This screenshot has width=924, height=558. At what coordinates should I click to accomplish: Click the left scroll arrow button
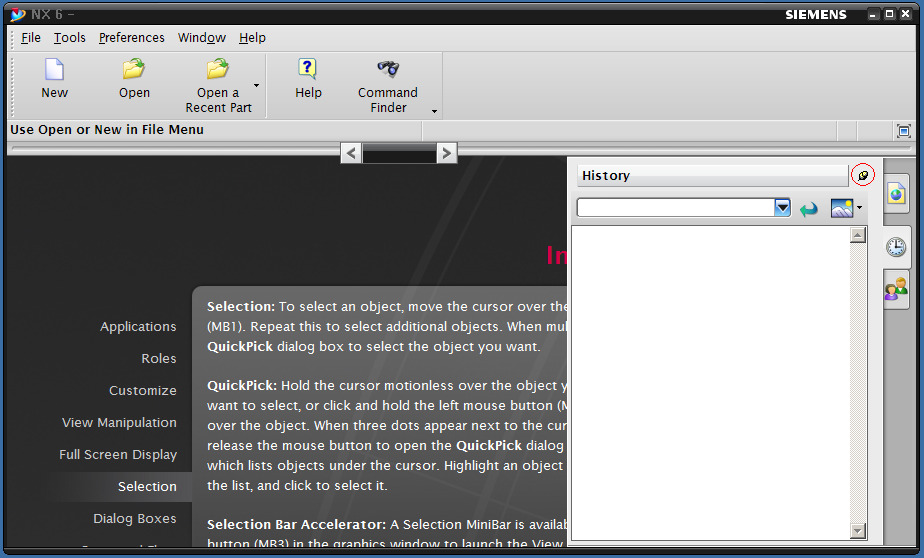click(x=351, y=153)
